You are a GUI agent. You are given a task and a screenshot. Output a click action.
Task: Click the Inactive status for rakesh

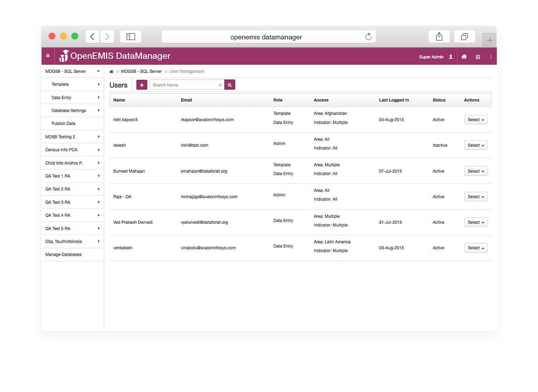440,145
